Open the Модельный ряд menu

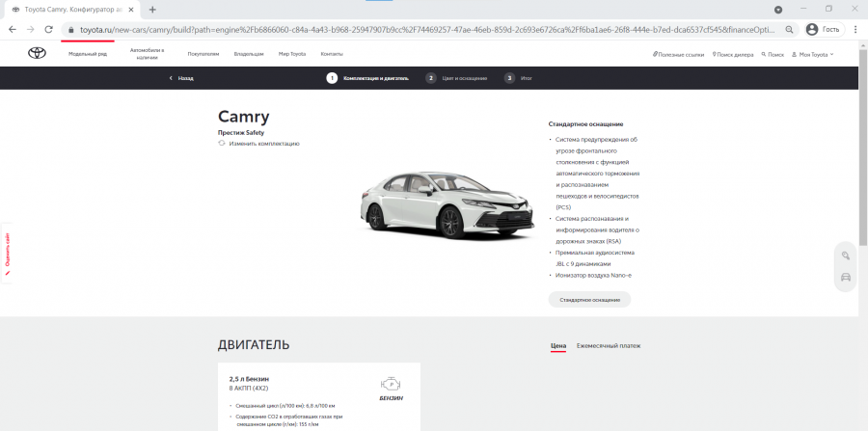[88, 54]
